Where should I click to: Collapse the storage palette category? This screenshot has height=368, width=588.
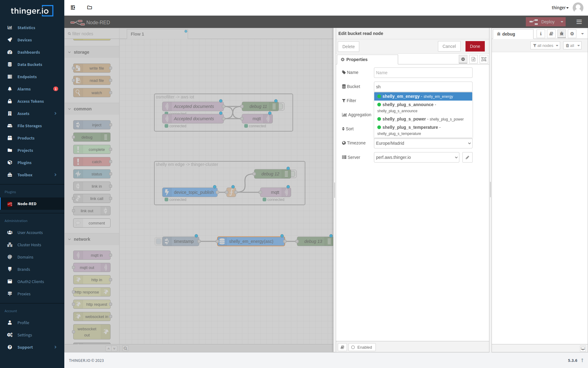coord(92,52)
